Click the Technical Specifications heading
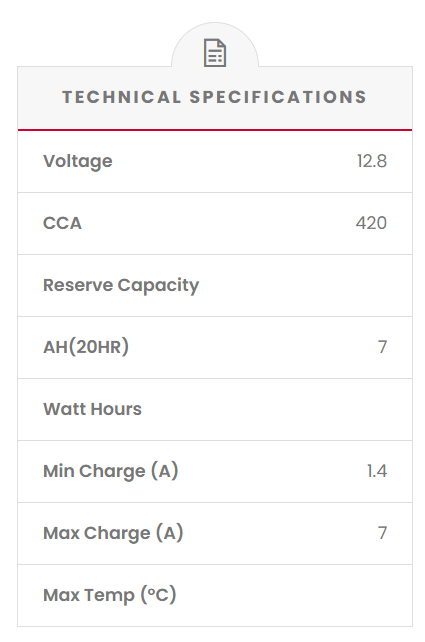 [x=215, y=97]
